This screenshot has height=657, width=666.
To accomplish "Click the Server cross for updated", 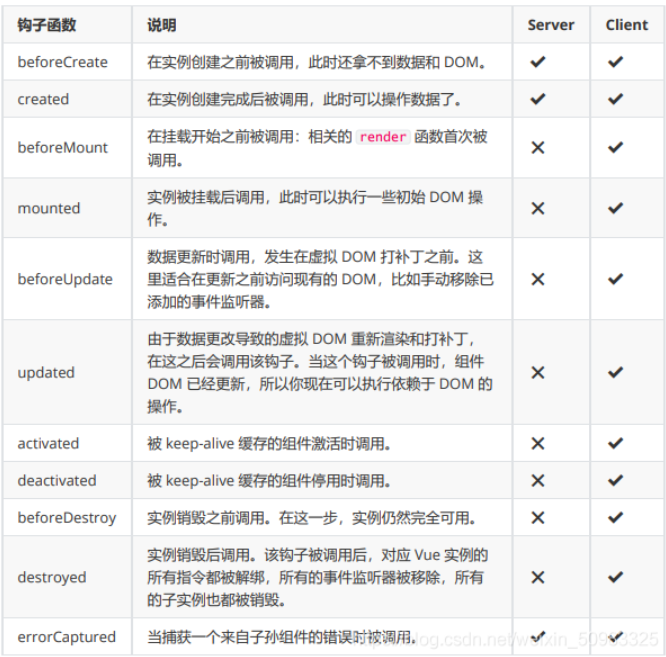I will pyautogui.click(x=538, y=372).
